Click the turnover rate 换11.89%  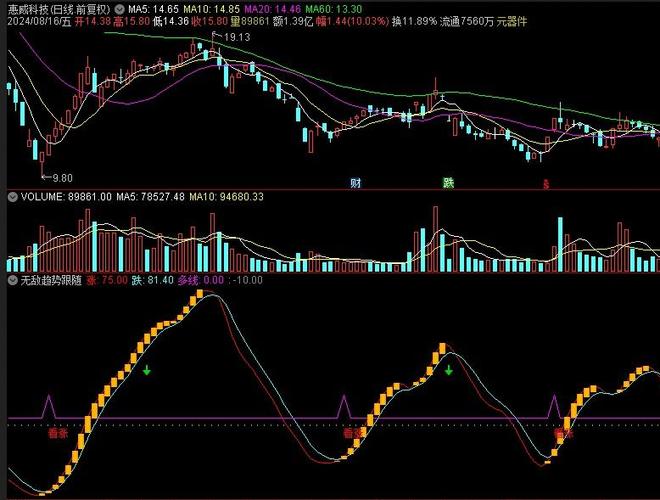[414, 21]
